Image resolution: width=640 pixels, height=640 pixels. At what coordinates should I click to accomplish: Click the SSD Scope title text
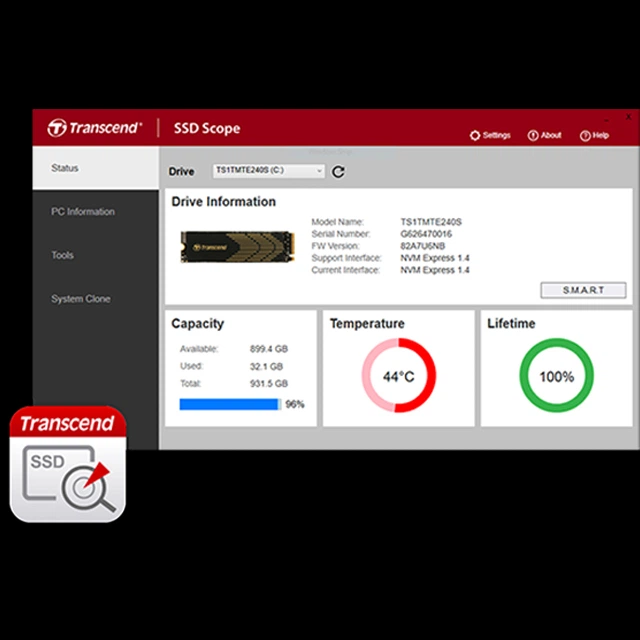tap(207, 128)
